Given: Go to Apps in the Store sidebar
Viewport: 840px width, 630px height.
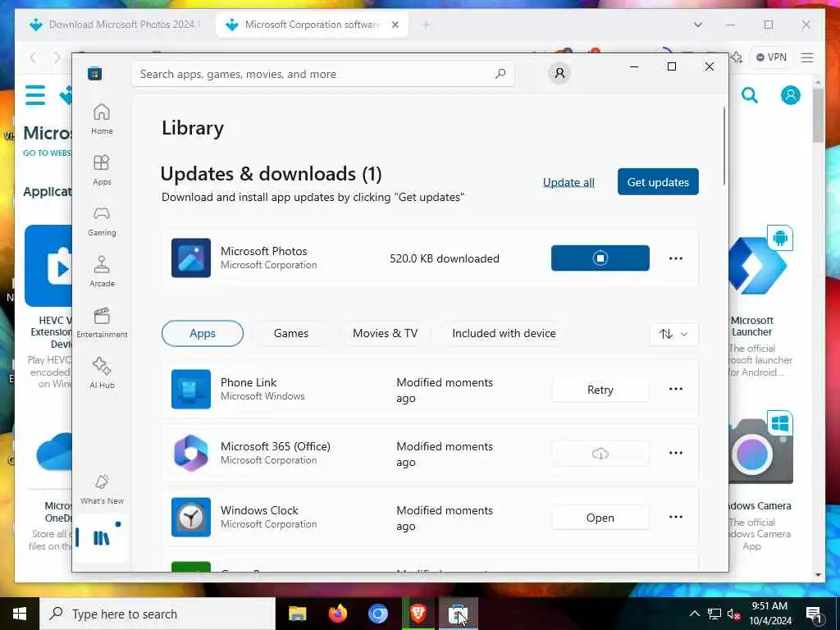Looking at the screenshot, I should [102, 170].
